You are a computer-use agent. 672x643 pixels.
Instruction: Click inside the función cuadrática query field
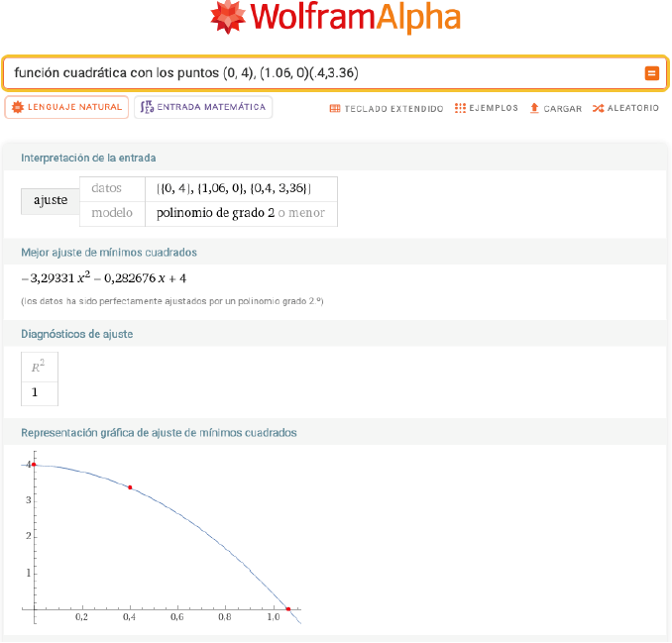tap(317, 73)
